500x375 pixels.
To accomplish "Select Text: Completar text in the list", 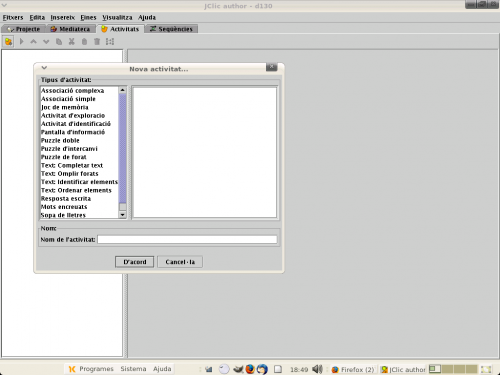I will 79,165.
